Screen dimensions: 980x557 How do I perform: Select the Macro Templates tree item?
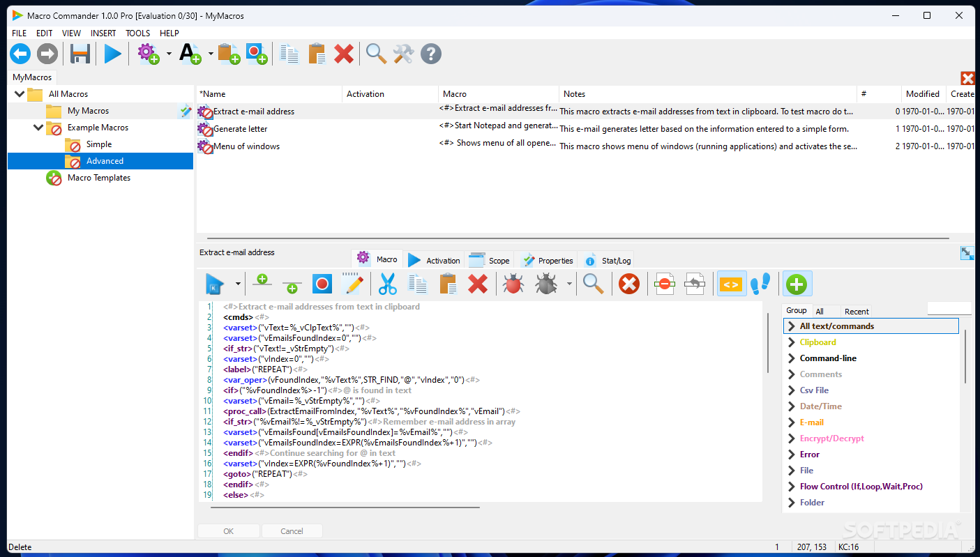pos(99,178)
